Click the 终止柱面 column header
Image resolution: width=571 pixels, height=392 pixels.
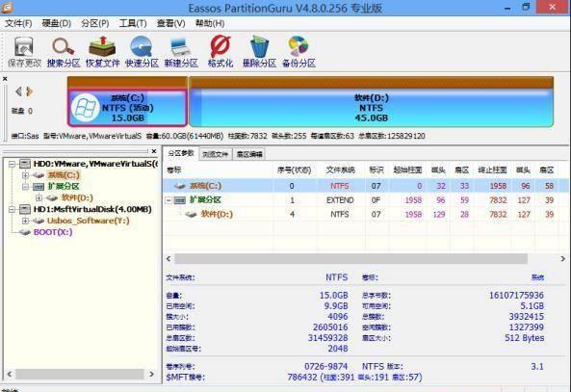[x=492, y=170]
